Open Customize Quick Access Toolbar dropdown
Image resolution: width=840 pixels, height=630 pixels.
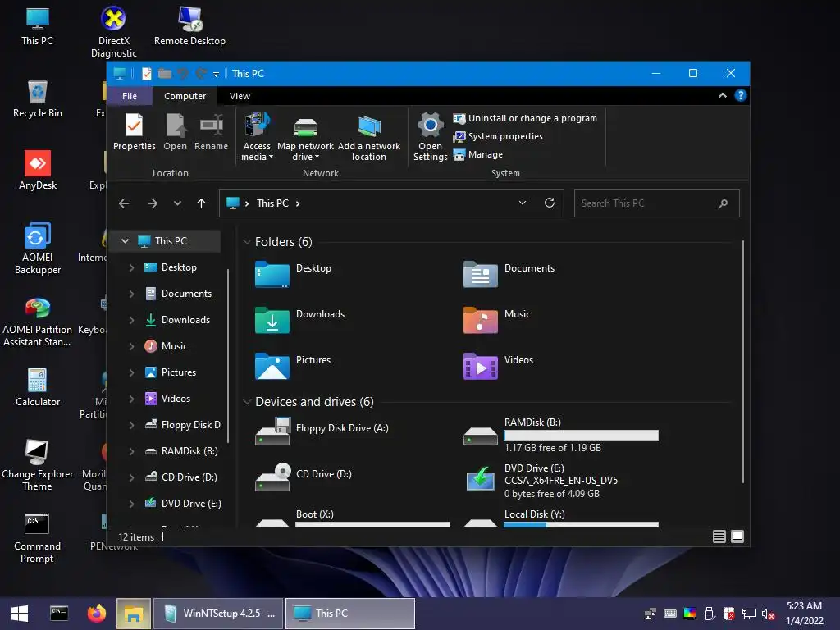click(216, 75)
